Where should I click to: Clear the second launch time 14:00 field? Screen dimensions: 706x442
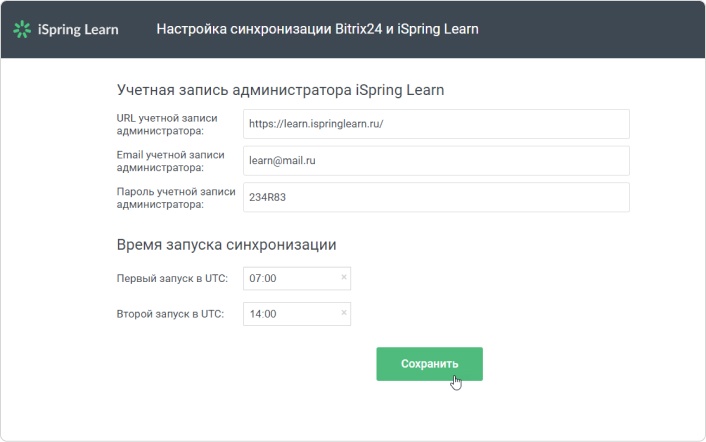(x=344, y=312)
